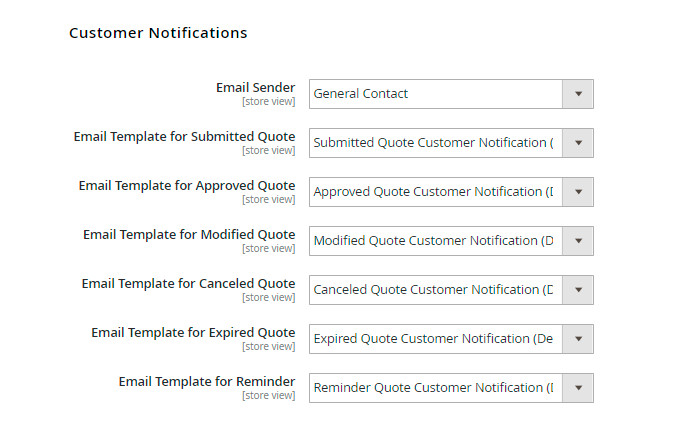Click the arrow button on Email Sender dropdown
Screen dimensions: 683x423
pos(578,94)
